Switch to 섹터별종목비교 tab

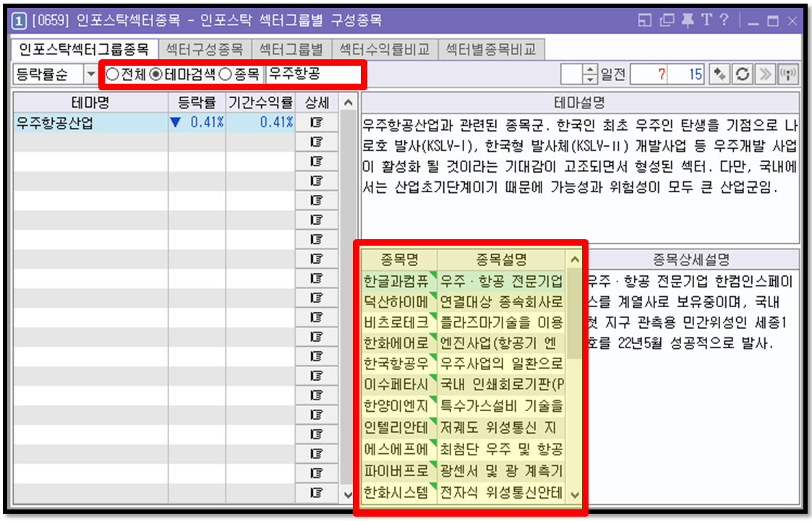click(491, 50)
